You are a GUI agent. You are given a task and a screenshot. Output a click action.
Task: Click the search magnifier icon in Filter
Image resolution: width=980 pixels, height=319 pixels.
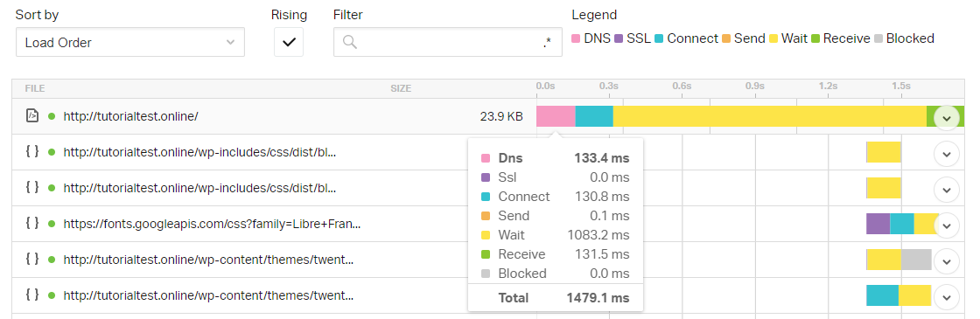point(350,42)
